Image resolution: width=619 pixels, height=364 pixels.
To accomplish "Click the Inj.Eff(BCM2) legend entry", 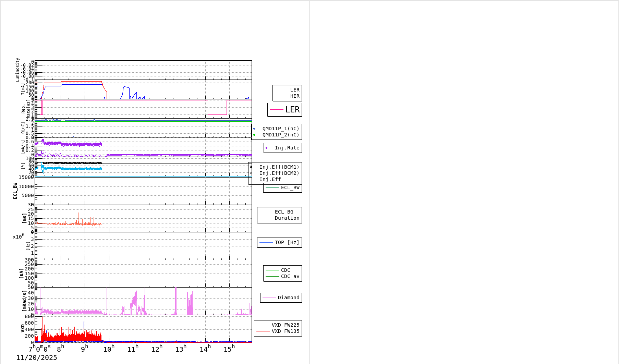I will click(x=279, y=173).
